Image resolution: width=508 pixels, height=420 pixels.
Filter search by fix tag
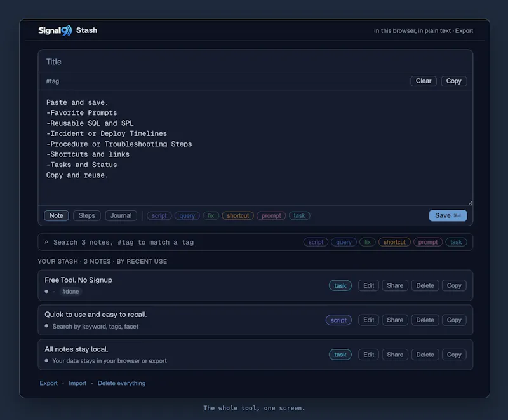coord(368,242)
